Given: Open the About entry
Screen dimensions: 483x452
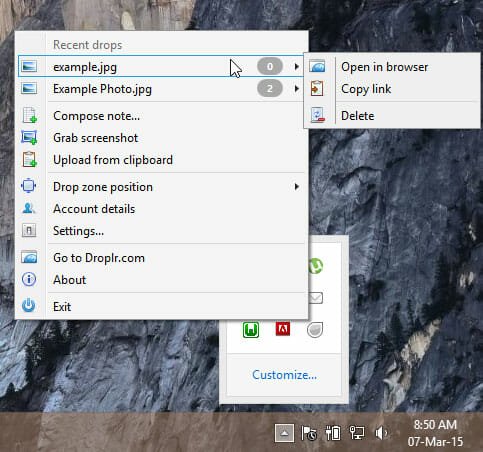Looking at the screenshot, I should 161,280.
